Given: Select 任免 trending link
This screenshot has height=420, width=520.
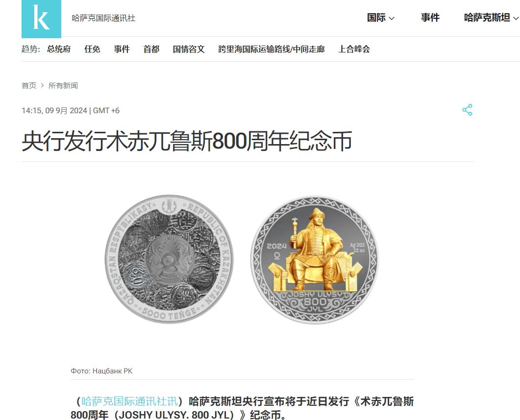Looking at the screenshot, I should click(x=92, y=49).
